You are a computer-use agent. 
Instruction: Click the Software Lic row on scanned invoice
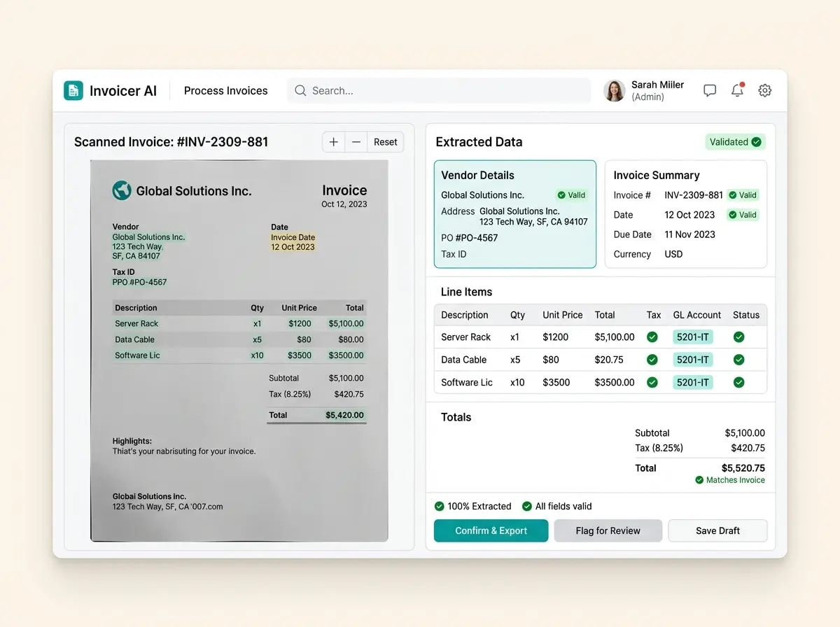(239, 355)
